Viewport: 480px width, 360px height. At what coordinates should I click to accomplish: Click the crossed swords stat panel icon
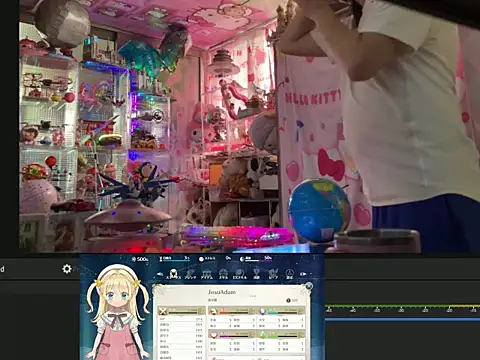tap(163, 312)
